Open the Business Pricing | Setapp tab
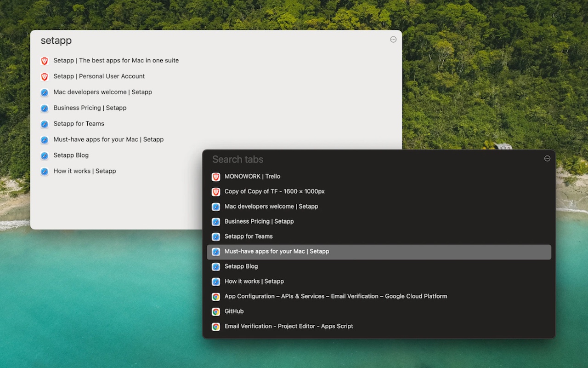Viewport: 588px width, 368px height. point(259,221)
